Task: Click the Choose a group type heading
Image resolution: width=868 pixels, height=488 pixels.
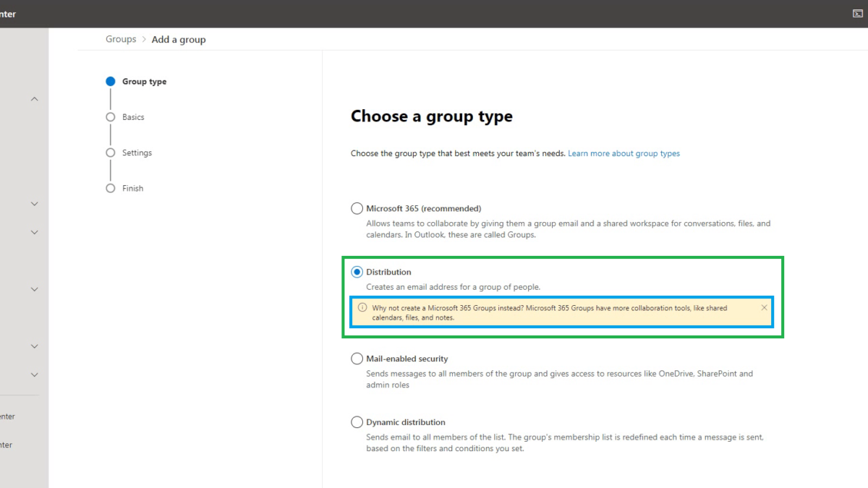Action: click(x=432, y=116)
